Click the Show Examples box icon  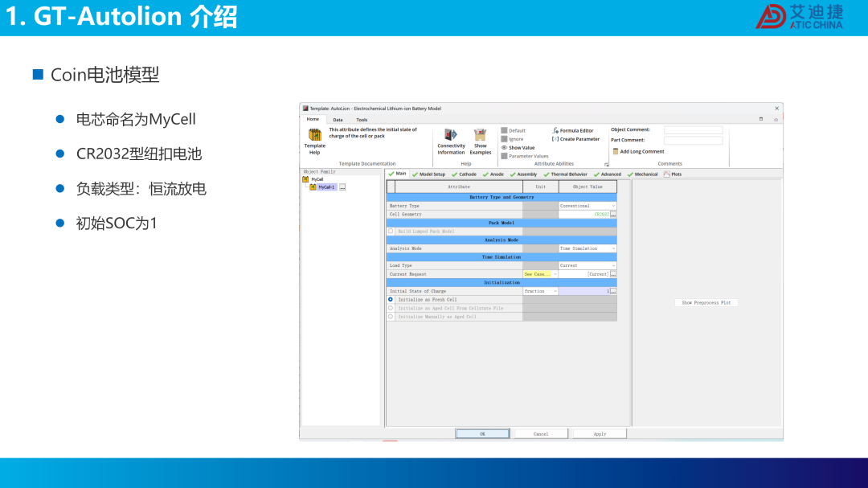[480, 134]
